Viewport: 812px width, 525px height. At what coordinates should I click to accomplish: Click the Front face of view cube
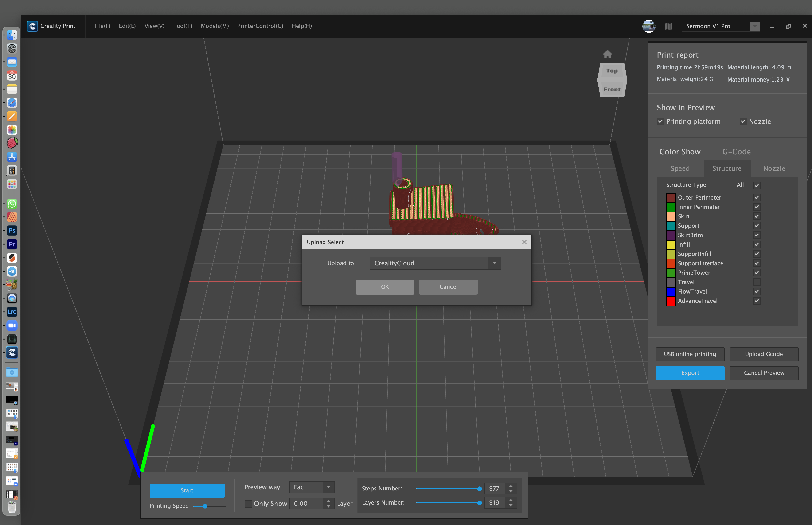pyautogui.click(x=612, y=89)
